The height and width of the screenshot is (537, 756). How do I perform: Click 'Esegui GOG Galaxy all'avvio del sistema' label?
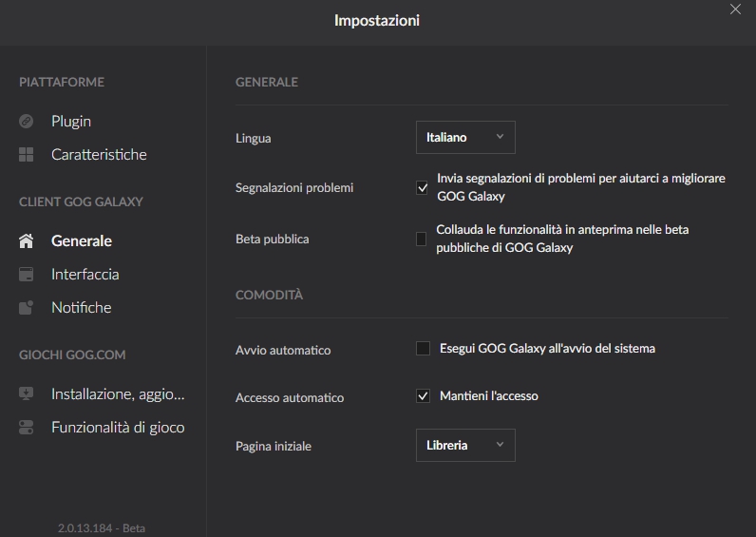point(547,349)
